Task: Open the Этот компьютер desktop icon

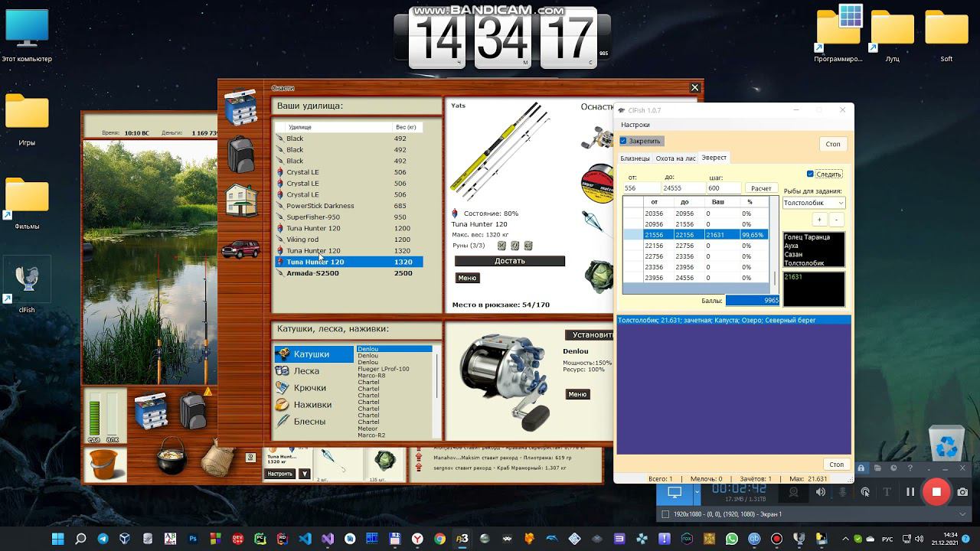Action: (27, 35)
